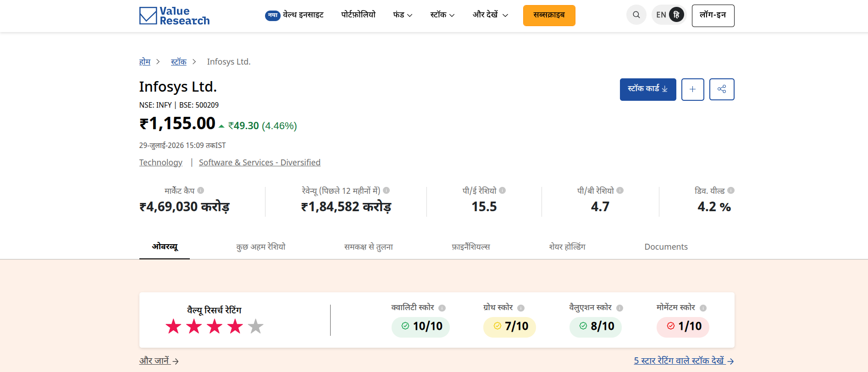The image size is (868, 372).
Task: Share the Infosys stock page
Action: pos(722,89)
